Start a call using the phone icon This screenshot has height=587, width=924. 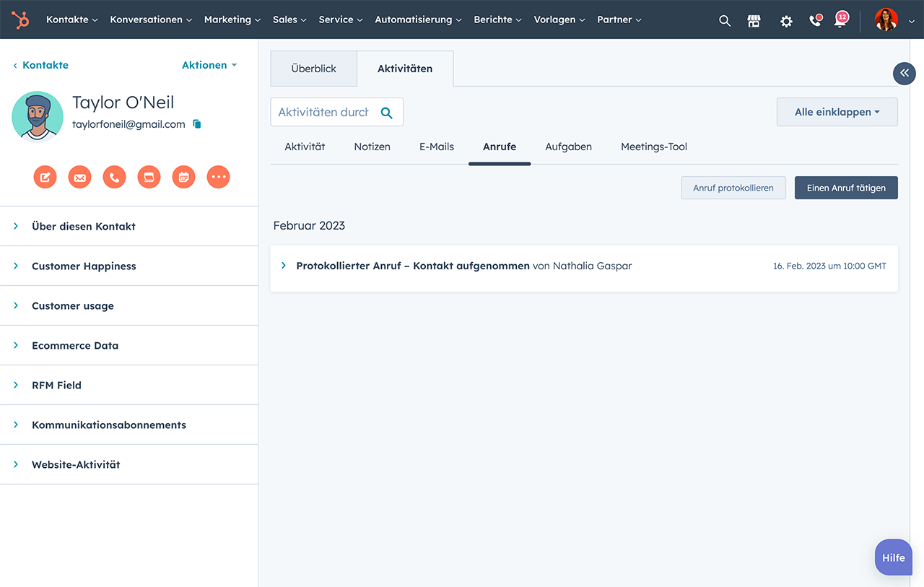114,176
